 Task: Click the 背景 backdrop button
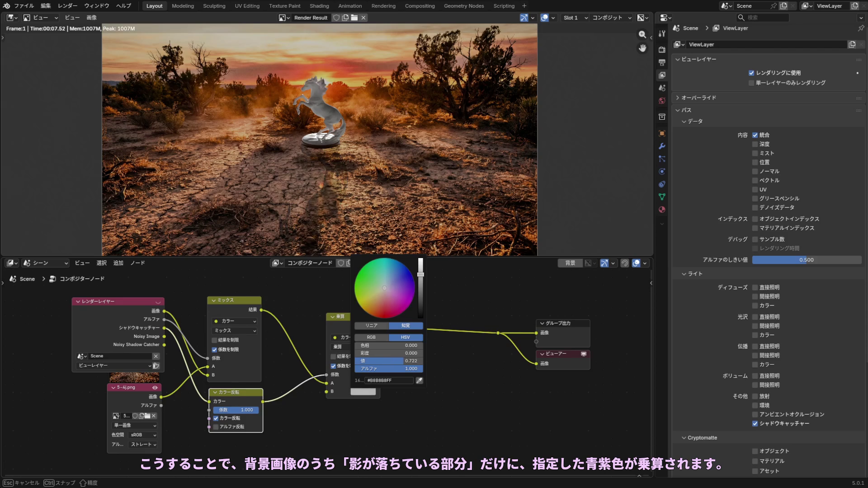(570, 263)
